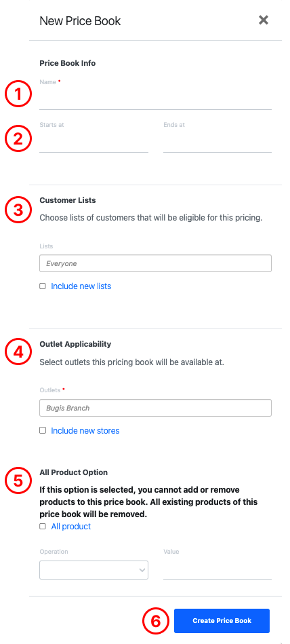
Task: Close the New Price Book dialog
Action: (264, 20)
